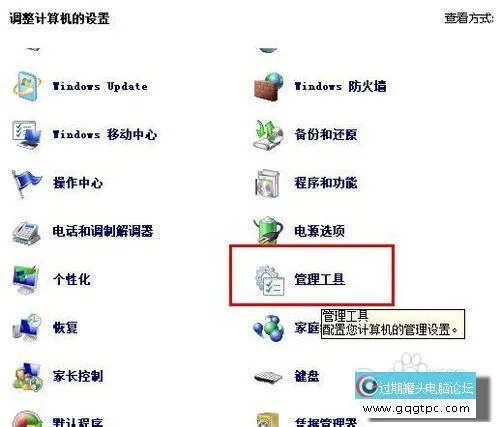500x427 pixels.
Task: Click the 家庭组 network spheres icon
Action: click(269, 328)
